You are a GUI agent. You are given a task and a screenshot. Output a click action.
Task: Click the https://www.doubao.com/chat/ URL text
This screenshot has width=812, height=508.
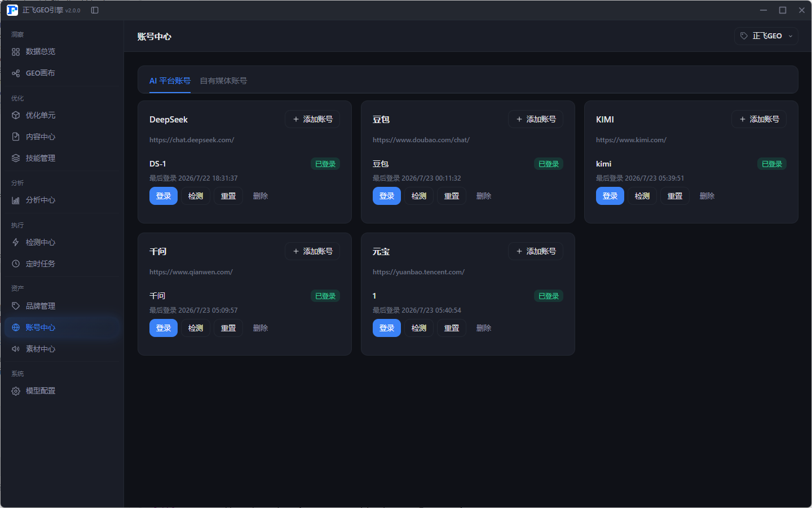point(421,140)
